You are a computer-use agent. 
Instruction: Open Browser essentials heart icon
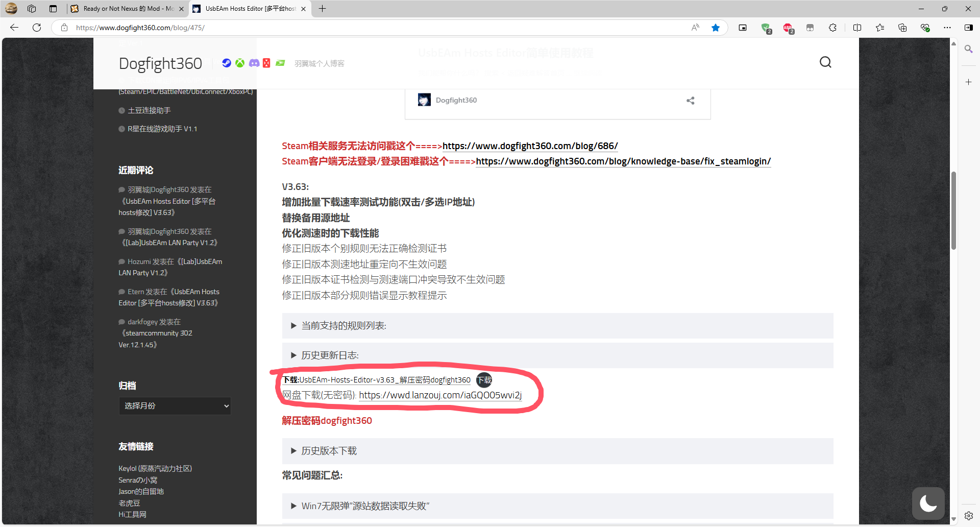[925, 28]
